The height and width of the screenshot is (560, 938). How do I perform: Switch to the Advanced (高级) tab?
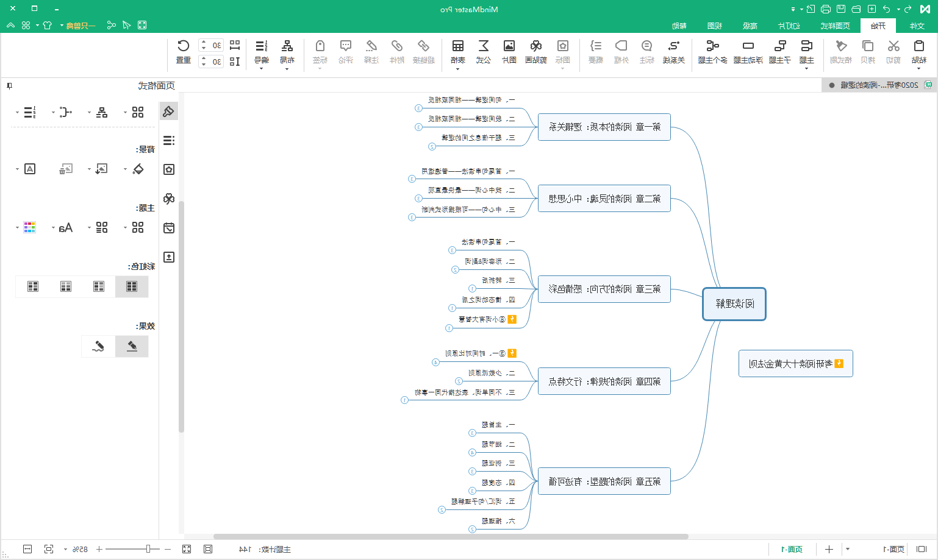pyautogui.click(x=750, y=26)
